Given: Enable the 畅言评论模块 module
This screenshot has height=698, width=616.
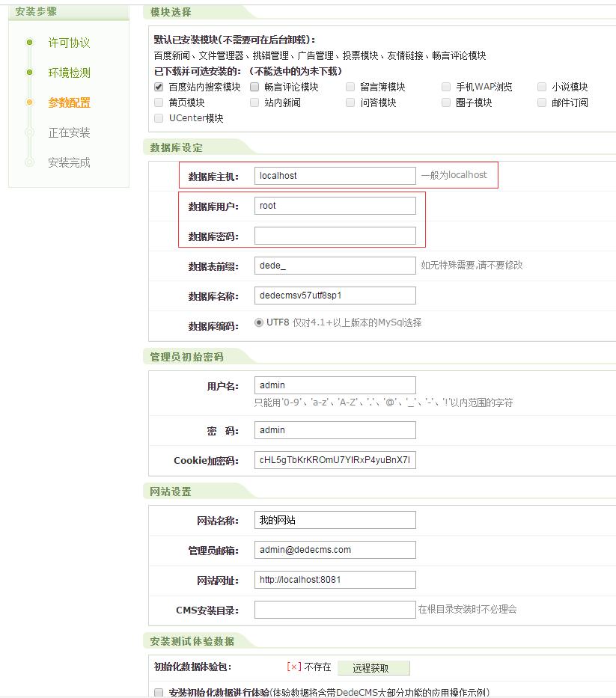Looking at the screenshot, I should point(254,87).
